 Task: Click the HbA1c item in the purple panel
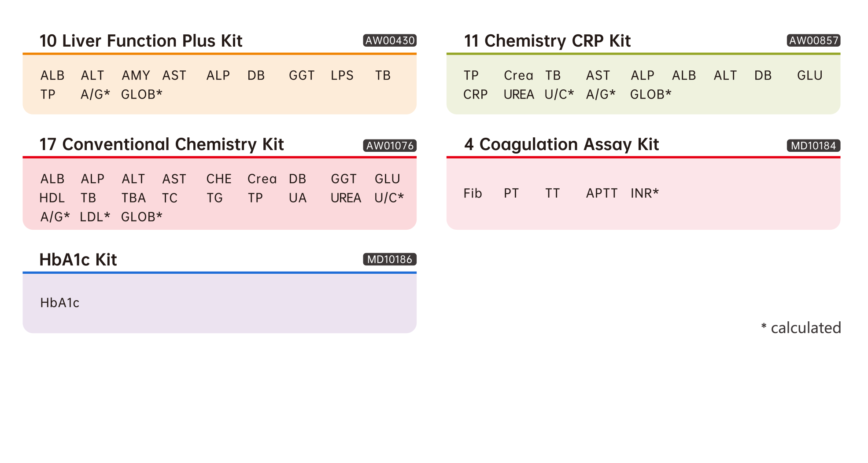[59, 303]
